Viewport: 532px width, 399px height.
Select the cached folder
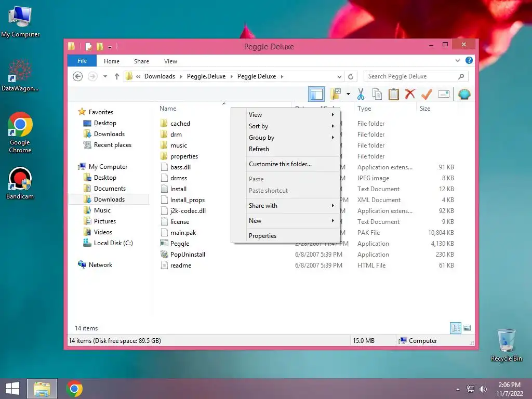(x=180, y=124)
